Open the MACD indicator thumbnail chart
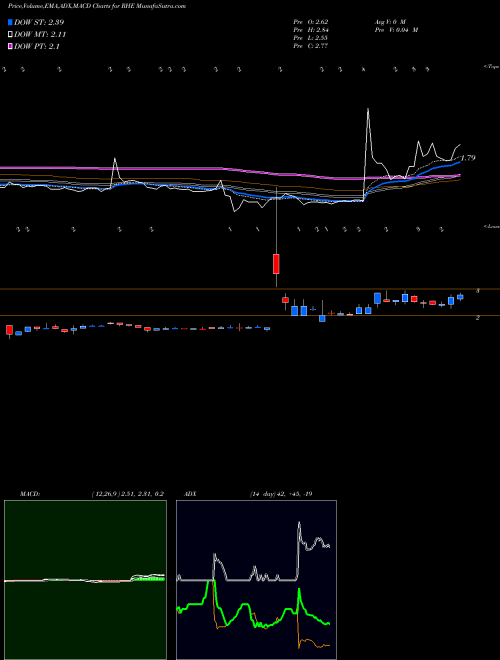The width and height of the screenshot is (500, 660). (85, 580)
